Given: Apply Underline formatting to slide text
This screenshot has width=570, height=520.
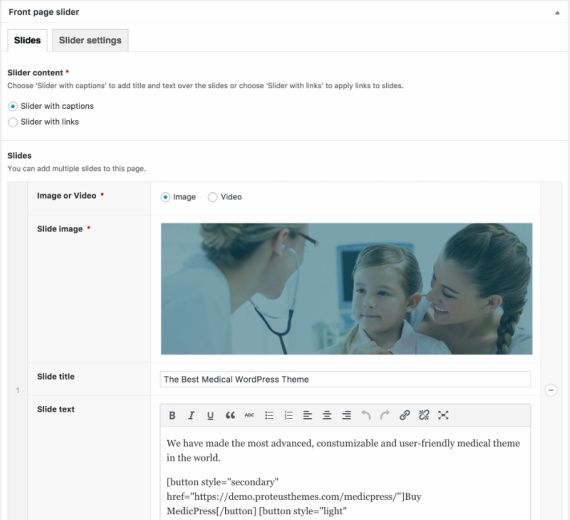Looking at the screenshot, I should point(210,415).
